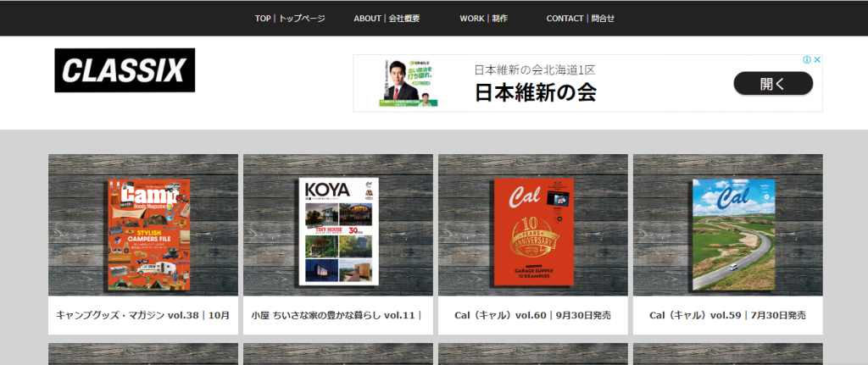Click the partially visible thumbnail below Camp Goods
Screen dimensions: 868x365
point(143,354)
